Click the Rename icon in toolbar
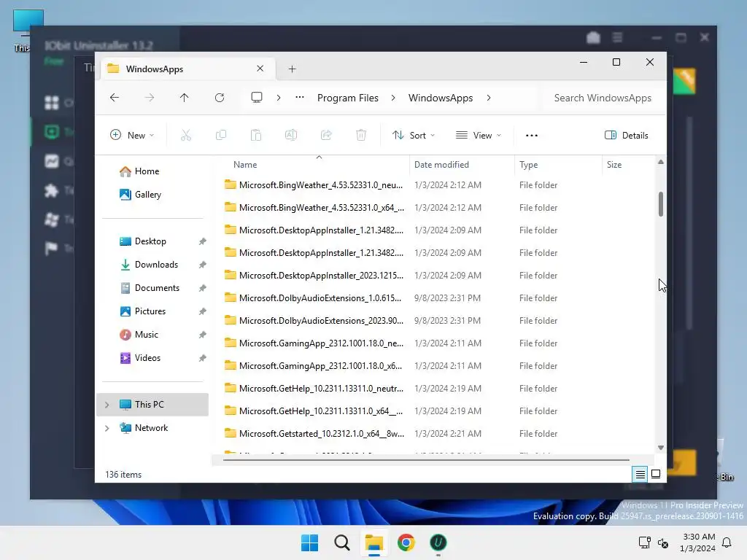Image resolution: width=747 pixels, height=560 pixels. click(291, 135)
